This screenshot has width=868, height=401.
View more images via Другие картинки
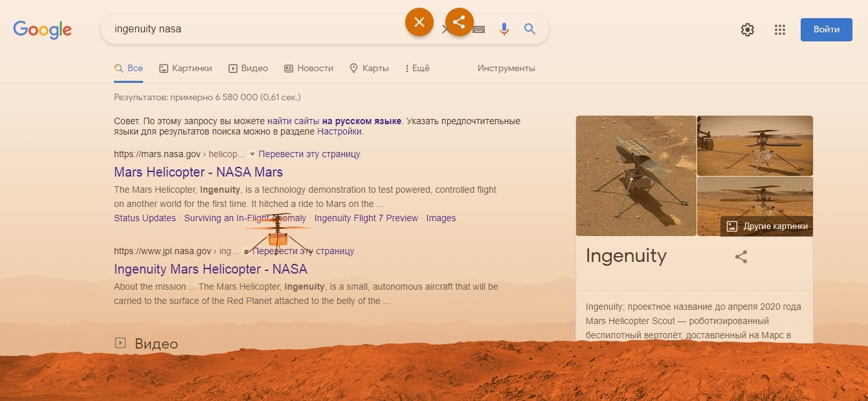(766, 226)
